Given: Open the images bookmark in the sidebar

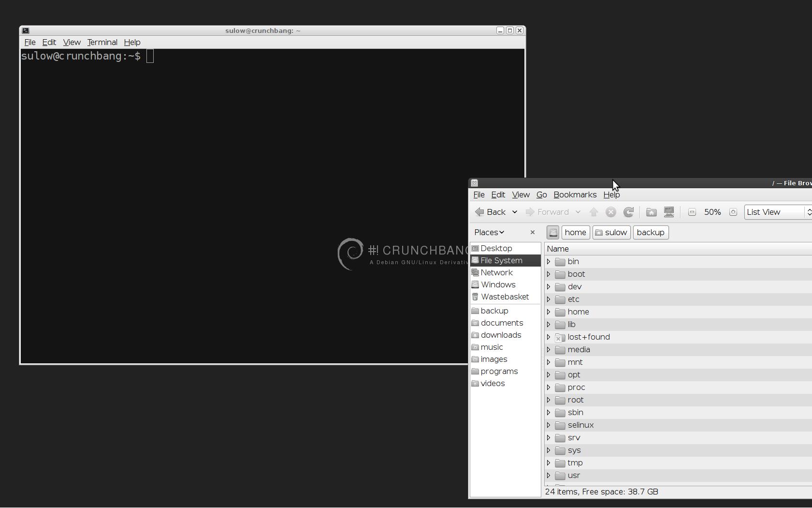Looking at the screenshot, I should tap(505, 359).
